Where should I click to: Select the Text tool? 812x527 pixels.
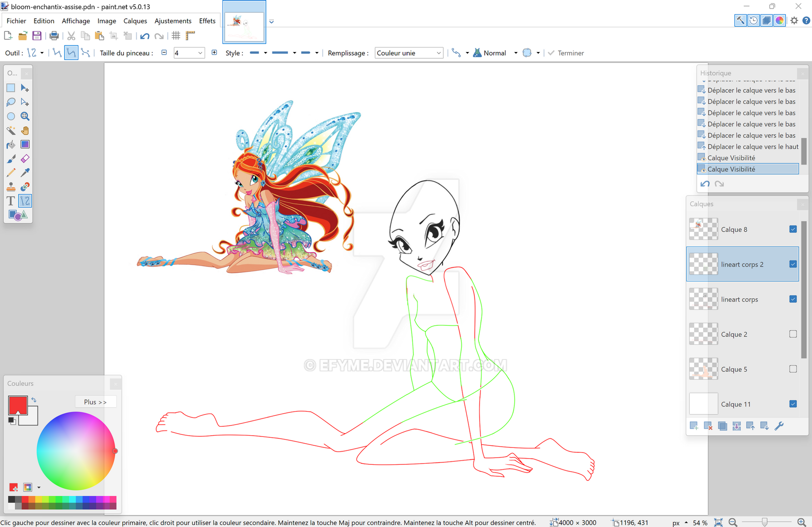[x=11, y=201]
